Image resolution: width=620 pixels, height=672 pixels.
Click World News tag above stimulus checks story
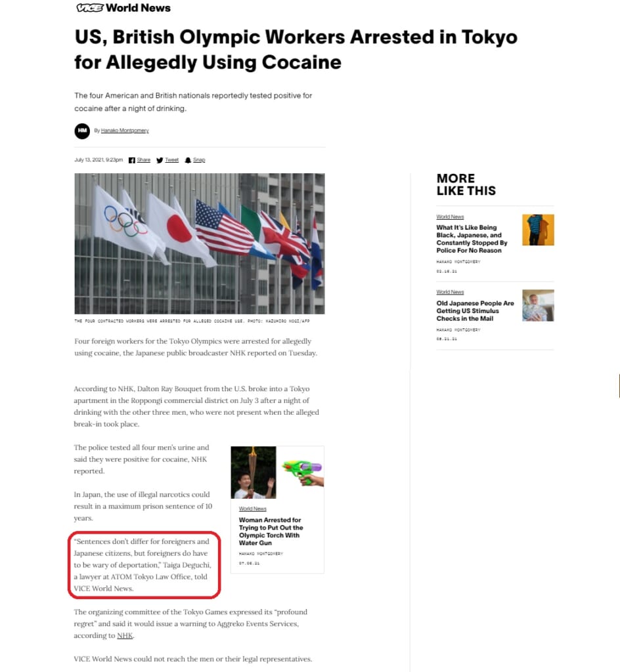pos(450,292)
